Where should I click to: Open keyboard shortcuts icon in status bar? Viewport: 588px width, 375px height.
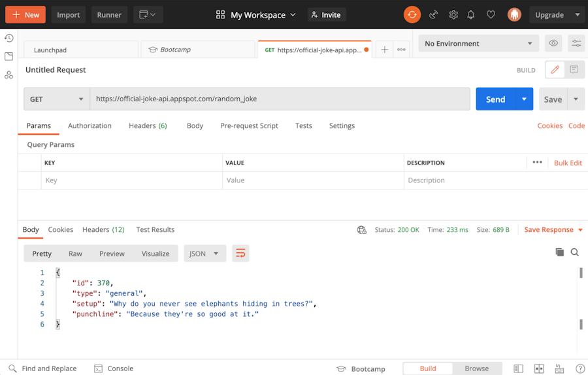559,368
